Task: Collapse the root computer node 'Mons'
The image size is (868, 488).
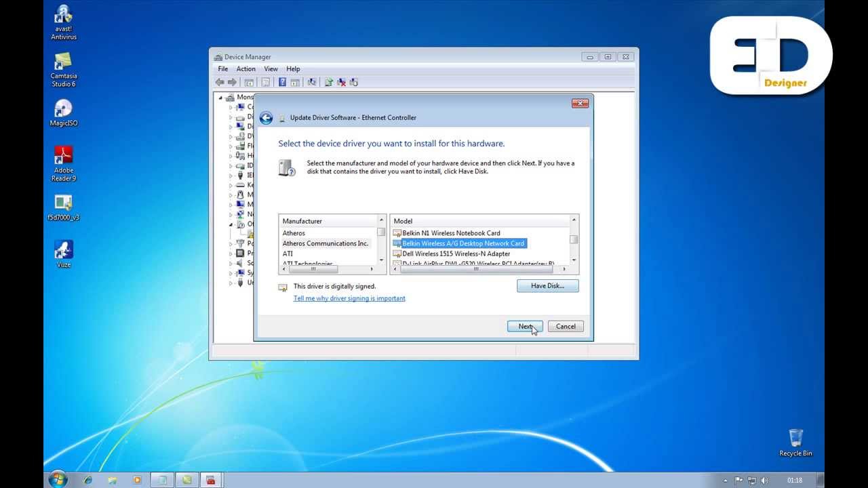Action: point(220,98)
